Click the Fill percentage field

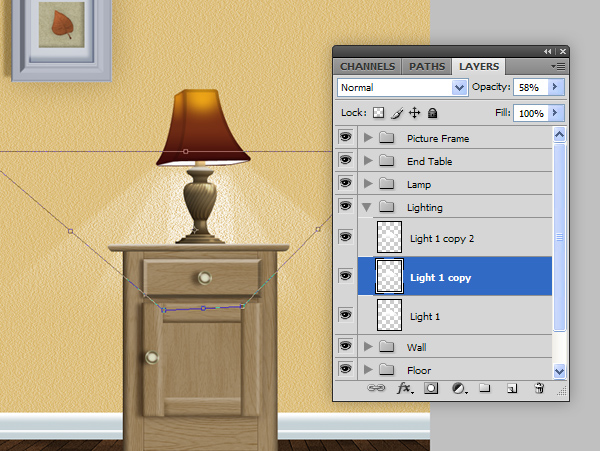pos(531,114)
